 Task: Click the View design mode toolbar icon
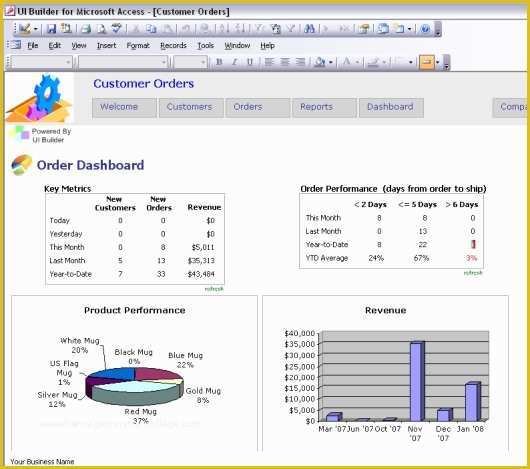pos(25,29)
